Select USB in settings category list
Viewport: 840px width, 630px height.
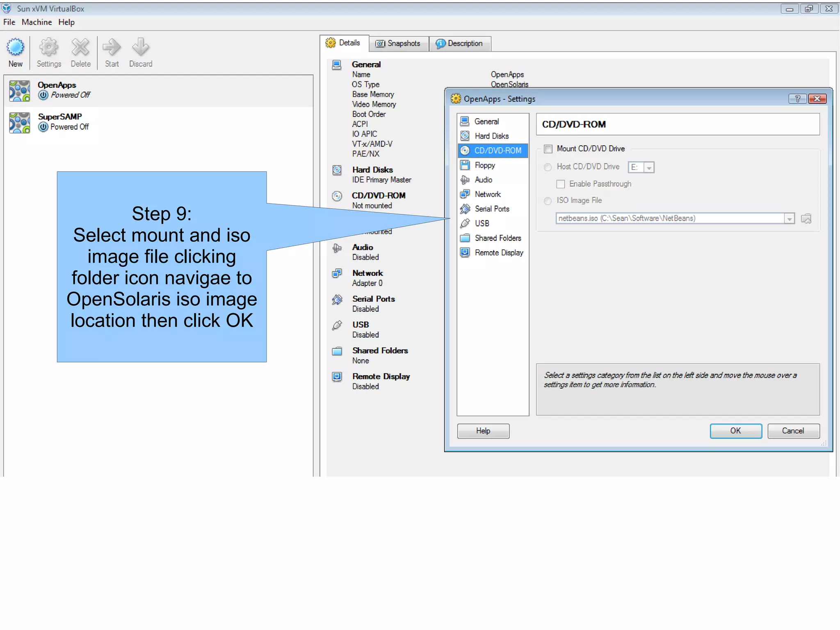click(492, 224)
